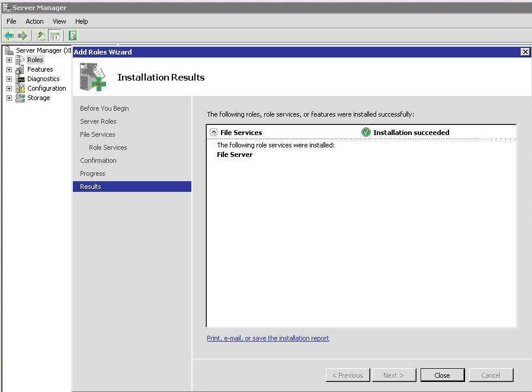Expand the Features tree node
Image resolution: width=532 pixels, height=392 pixels.
(9, 69)
